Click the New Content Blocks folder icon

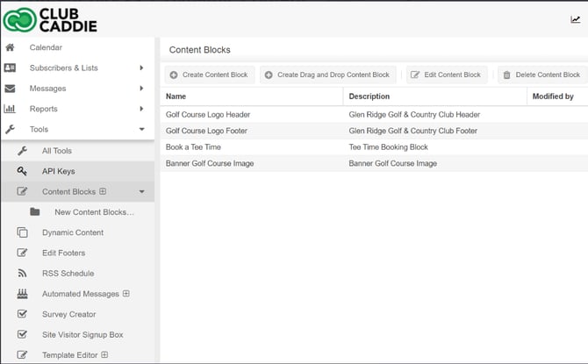point(35,212)
